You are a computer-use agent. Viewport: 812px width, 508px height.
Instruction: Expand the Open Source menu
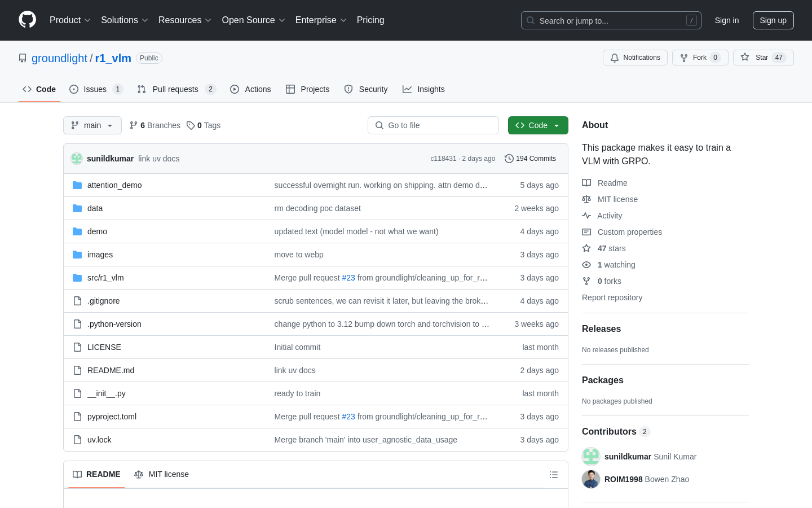click(254, 20)
